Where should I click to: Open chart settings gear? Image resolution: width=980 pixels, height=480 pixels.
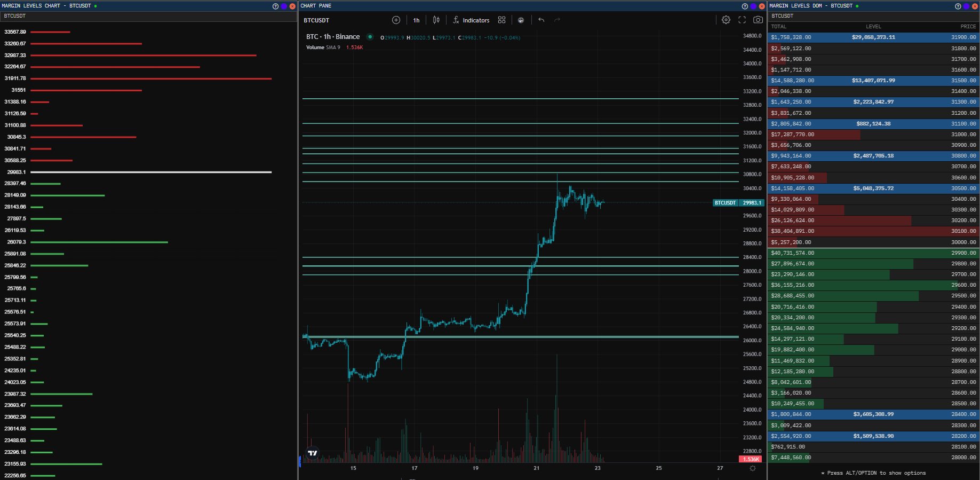coord(726,20)
